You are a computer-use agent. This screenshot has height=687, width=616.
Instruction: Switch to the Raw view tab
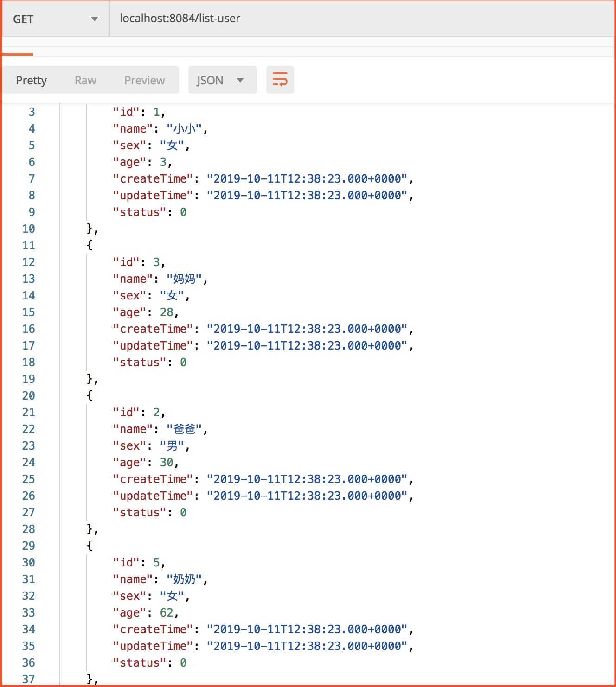pyautogui.click(x=85, y=80)
